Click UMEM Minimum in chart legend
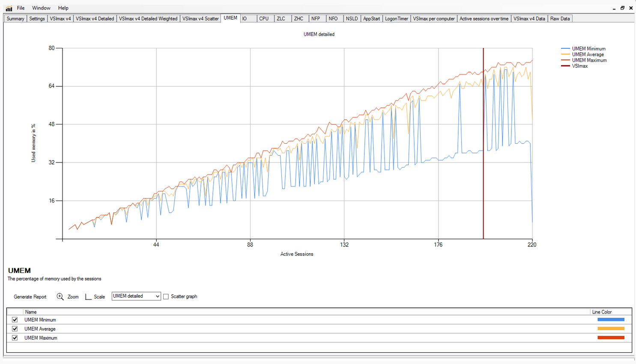636x364 pixels. 588,49
